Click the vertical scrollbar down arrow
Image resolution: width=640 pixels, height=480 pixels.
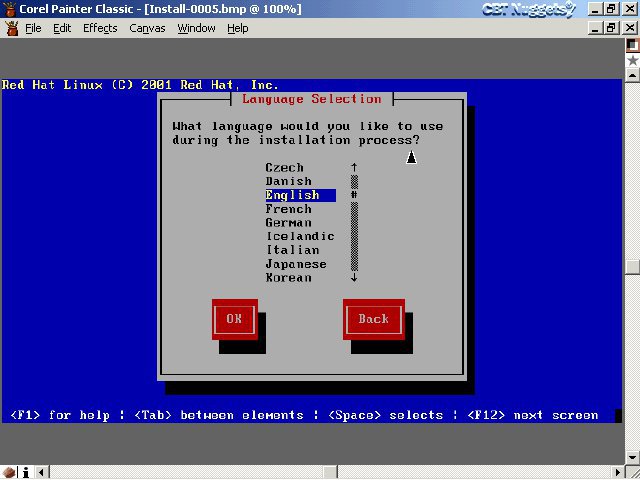point(633,457)
